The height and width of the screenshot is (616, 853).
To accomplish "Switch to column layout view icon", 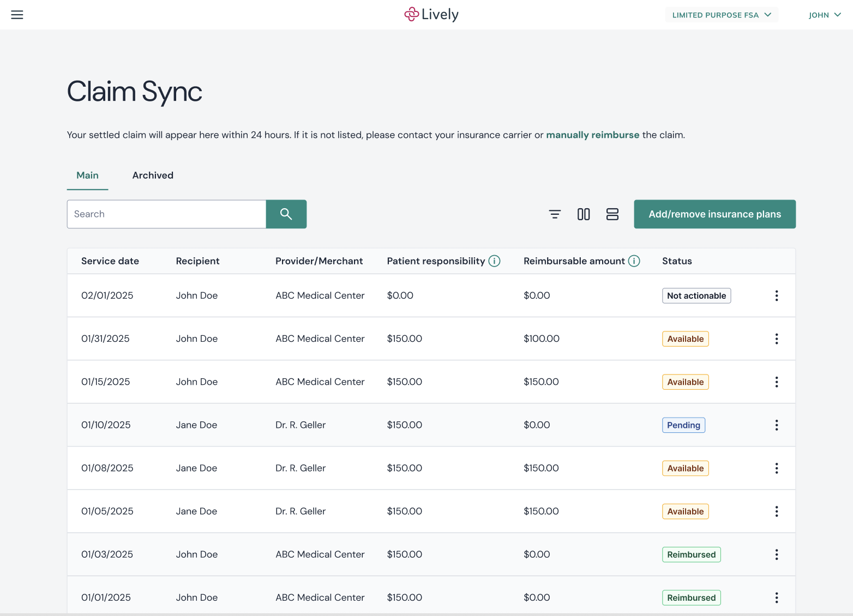I will click(x=584, y=214).
